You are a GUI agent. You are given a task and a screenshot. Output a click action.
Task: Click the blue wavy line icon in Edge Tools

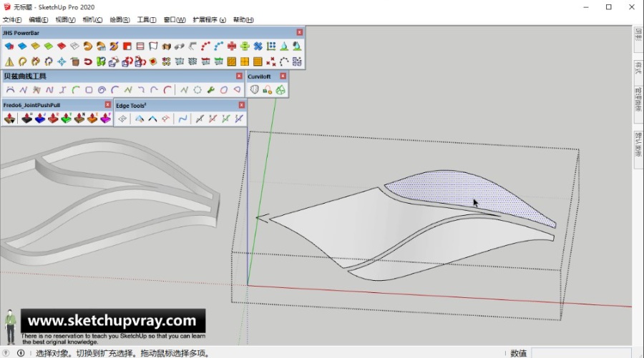(182, 119)
